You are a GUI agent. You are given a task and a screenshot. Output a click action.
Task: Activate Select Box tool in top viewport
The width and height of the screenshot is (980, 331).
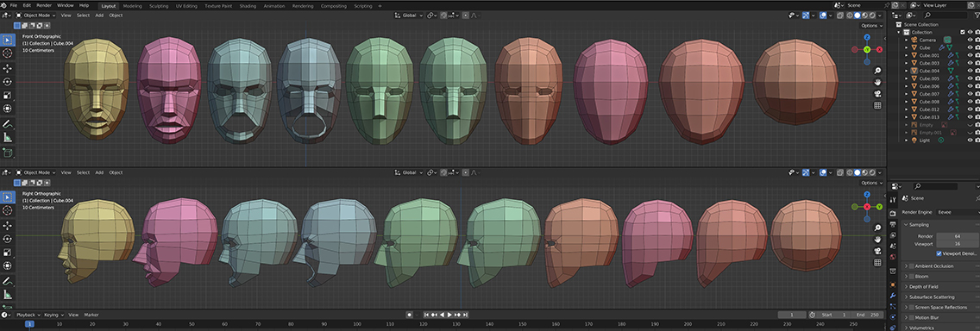tap(8, 40)
